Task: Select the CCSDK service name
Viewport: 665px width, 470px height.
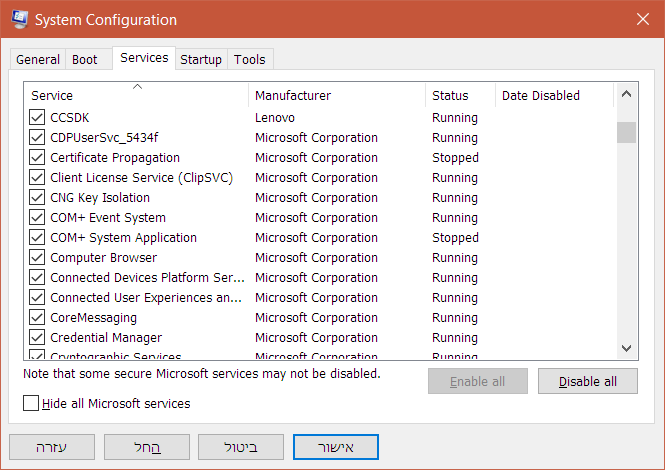Action: 70,118
